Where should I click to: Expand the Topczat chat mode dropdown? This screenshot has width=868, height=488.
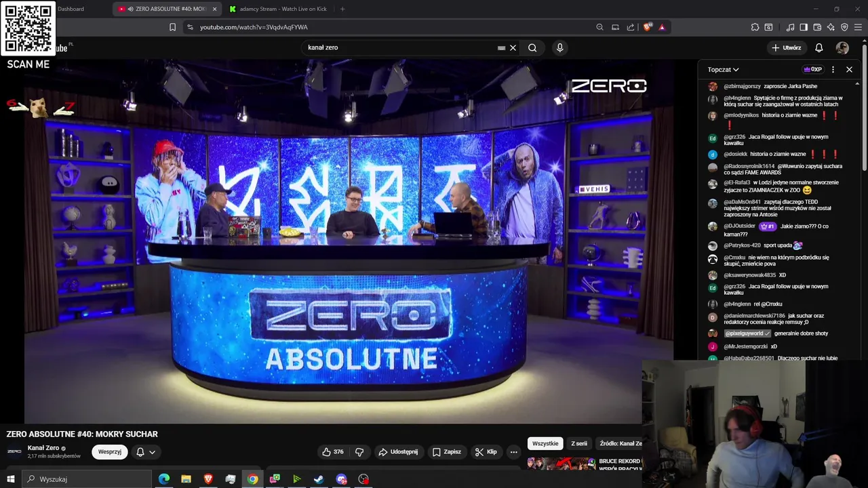(x=724, y=69)
